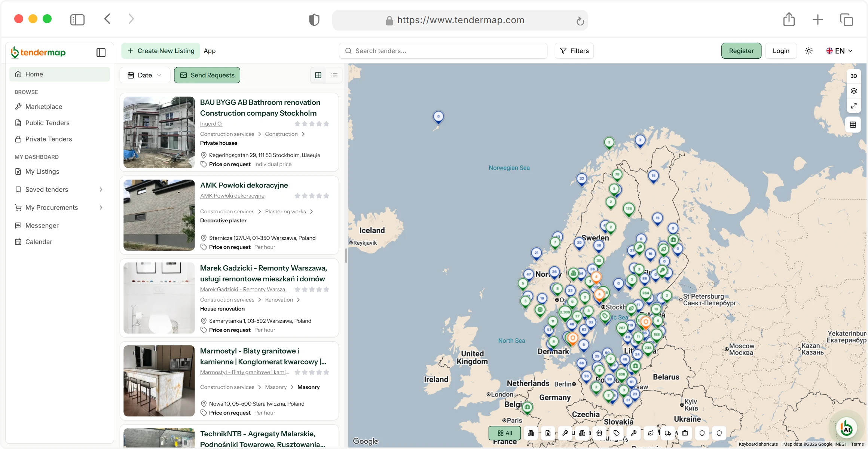Open the BAU BYGG AB Bathroom renovation listing title
The width and height of the screenshot is (868, 449).
(x=260, y=108)
